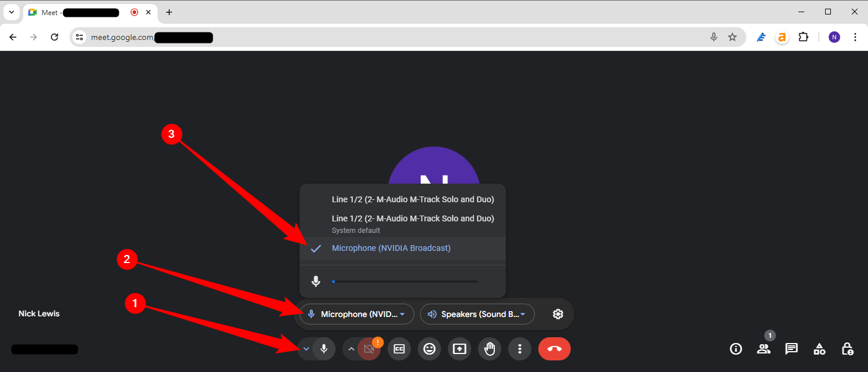The width and height of the screenshot is (868, 372).
Task: Click the Present now screen share icon
Action: tap(459, 349)
